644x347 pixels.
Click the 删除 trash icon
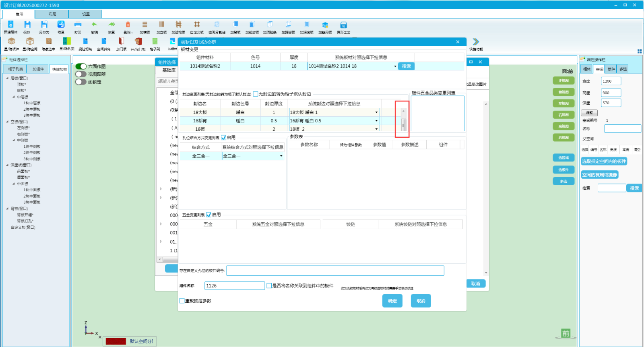pyautogui.click(x=128, y=25)
